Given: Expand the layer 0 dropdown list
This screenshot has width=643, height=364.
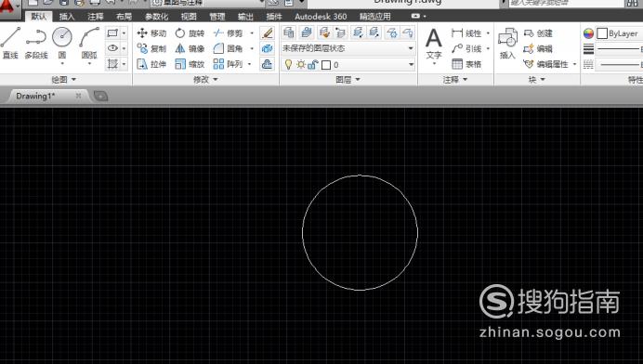Looking at the screenshot, I should [411, 64].
